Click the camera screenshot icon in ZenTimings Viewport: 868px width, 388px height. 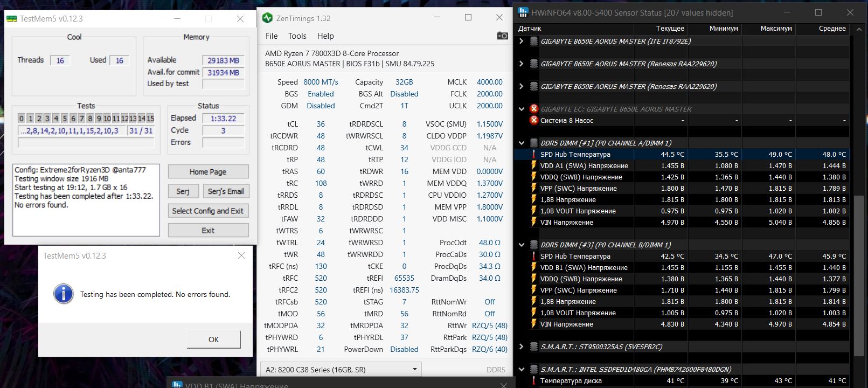(x=502, y=36)
